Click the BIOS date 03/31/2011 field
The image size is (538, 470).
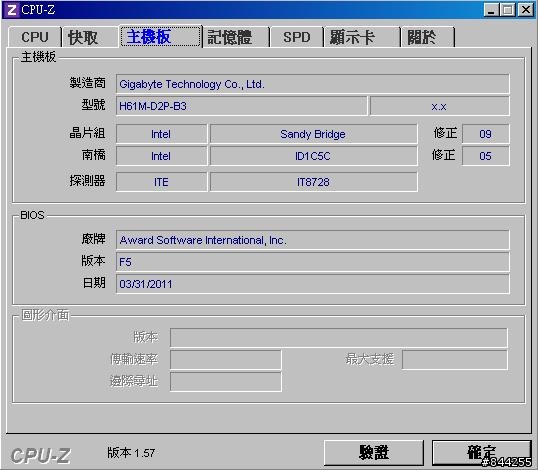(313, 284)
